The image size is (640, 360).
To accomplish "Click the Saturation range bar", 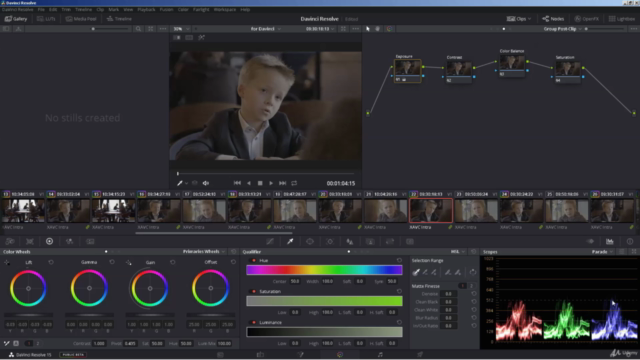I will (x=324, y=301).
